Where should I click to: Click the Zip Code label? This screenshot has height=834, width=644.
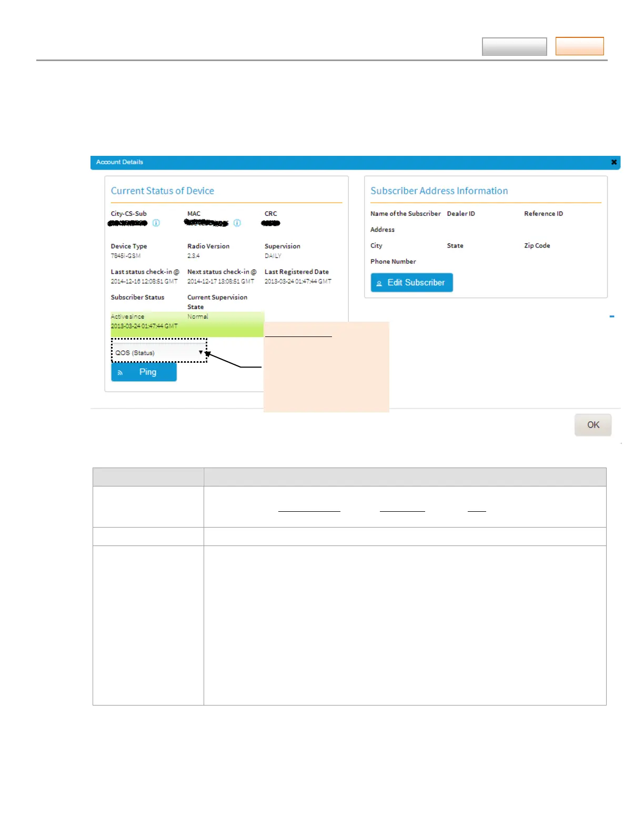pyautogui.click(x=537, y=246)
